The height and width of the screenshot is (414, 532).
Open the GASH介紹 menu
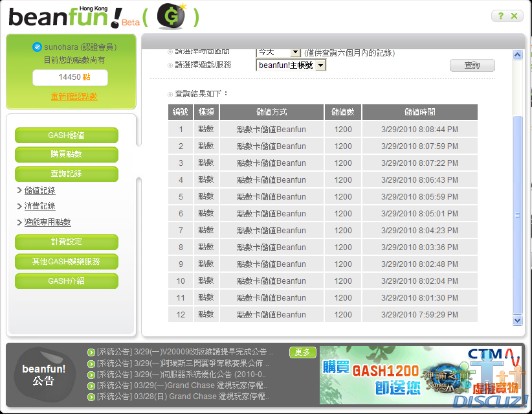click(x=67, y=281)
